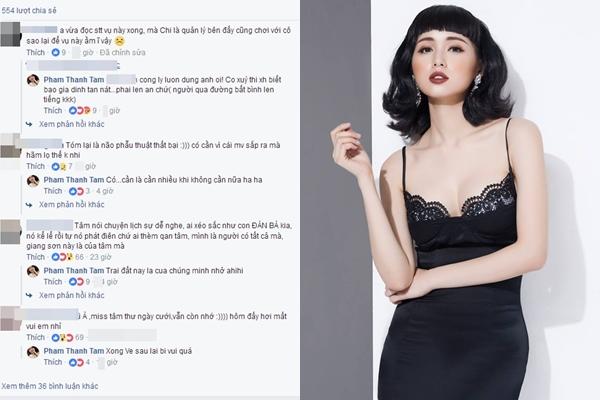This screenshot has height=400, width=600.
Task: Click the reply arrow icon under first comment thread
Action: point(29,124)
